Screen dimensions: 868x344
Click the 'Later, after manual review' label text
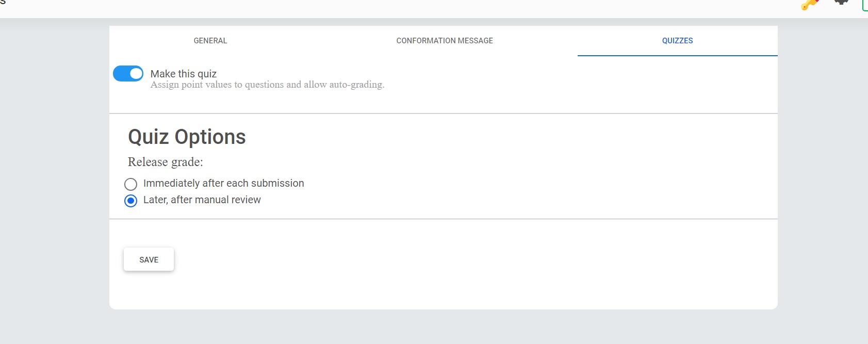point(202,200)
